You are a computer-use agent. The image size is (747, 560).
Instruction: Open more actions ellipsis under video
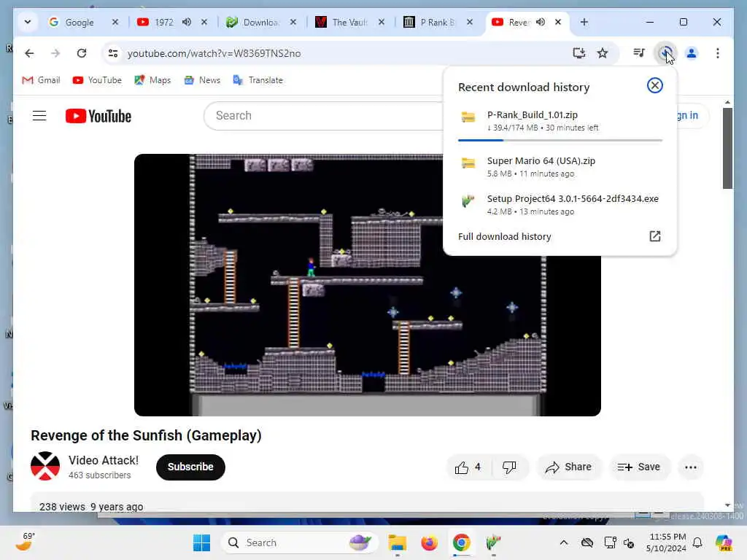tap(690, 467)
